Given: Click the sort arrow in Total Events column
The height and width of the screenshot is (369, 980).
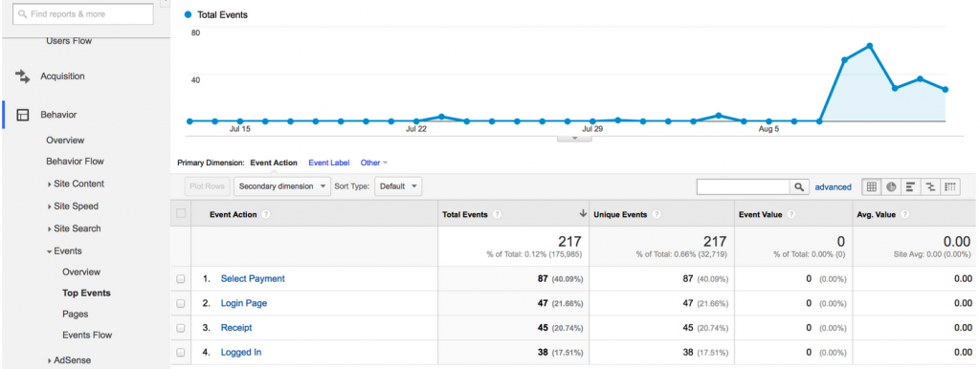Looking at the screenshot, I should pyautogui.click(x=583, y=213).
